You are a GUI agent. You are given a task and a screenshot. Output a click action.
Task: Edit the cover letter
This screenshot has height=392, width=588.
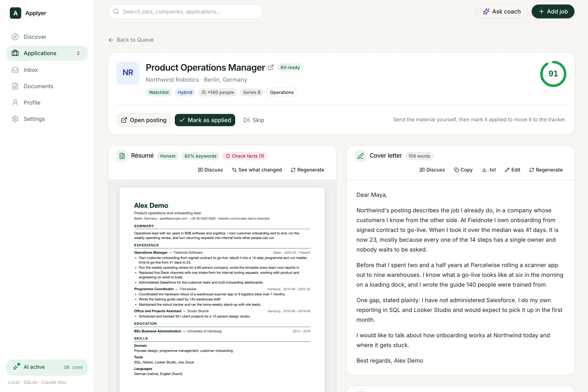pyautogui.click(x=513, y=170)
